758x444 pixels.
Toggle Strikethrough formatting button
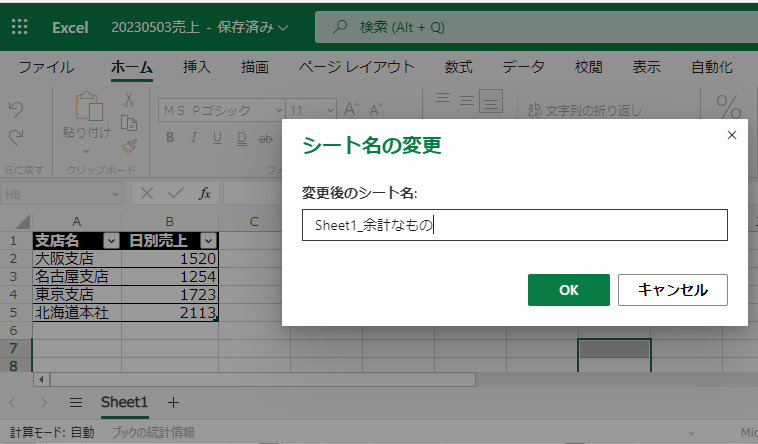coord(265,139)
